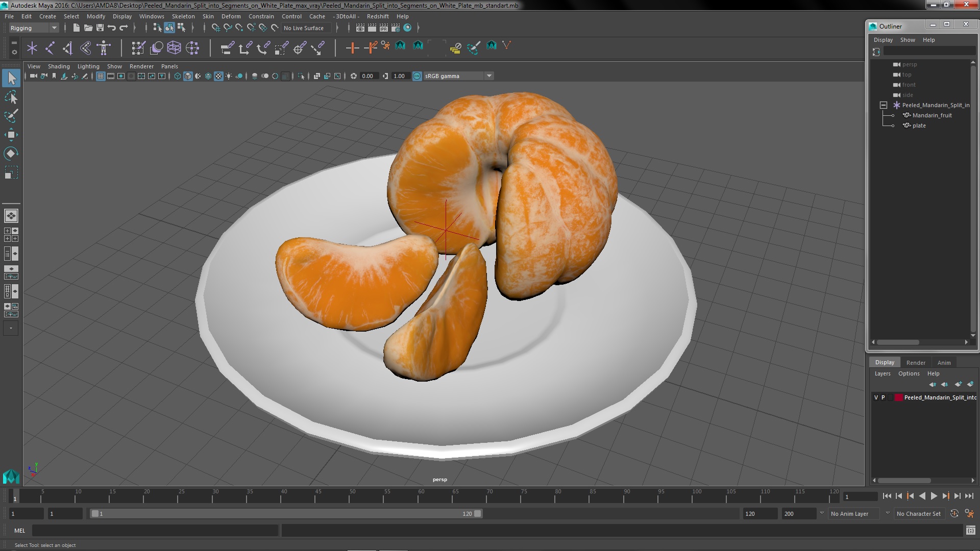Screen dimensions: 980x551
Task: Open Render Settings clapperboard gear icon
Action: pyautogui.click(x=396, y=28)
